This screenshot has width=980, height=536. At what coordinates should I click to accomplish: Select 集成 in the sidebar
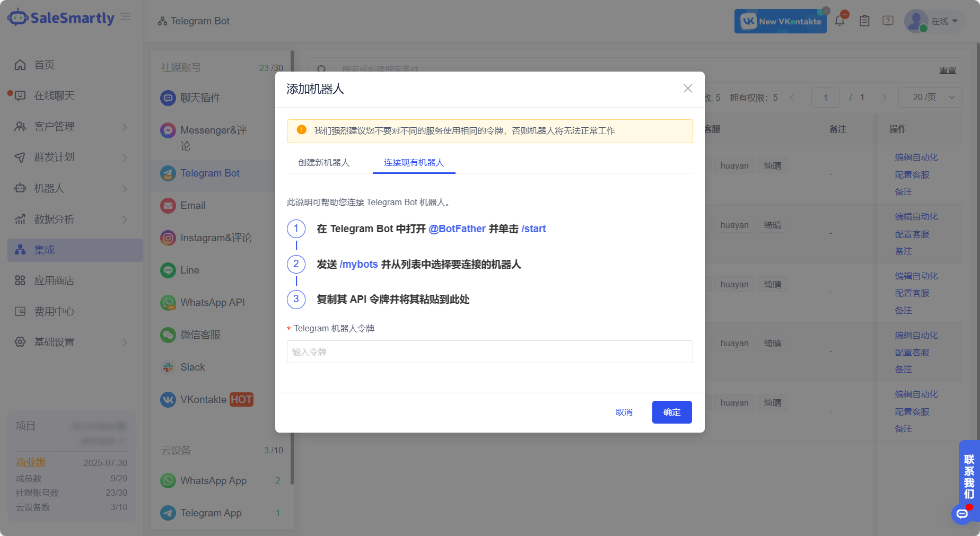45,249
